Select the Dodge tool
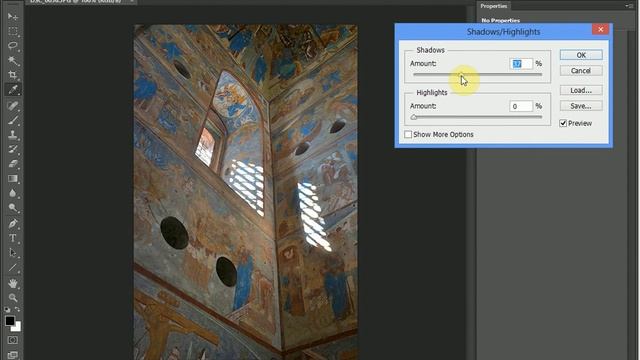The width and height of the screenshot is (640, 360). pos(13,208)
